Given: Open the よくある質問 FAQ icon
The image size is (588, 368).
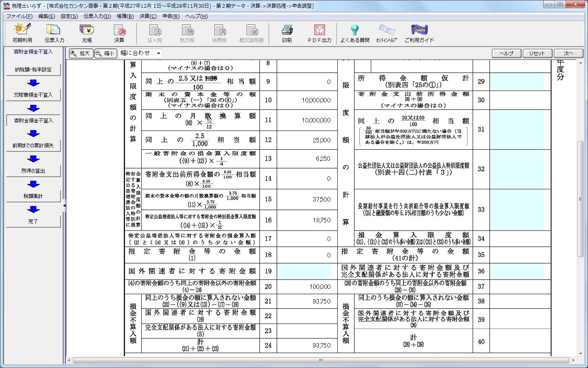Looking at the screenshot, I should pyautogui.click(x=354, y=33).
